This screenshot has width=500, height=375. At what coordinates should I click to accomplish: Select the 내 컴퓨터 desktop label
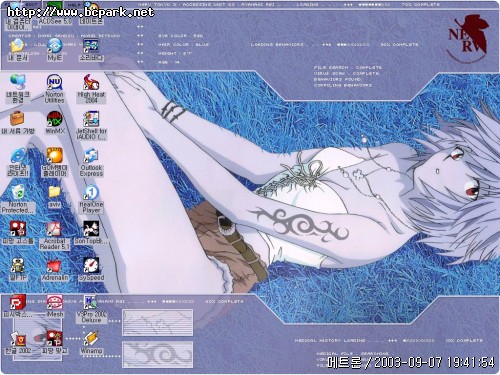pos(18,24)
